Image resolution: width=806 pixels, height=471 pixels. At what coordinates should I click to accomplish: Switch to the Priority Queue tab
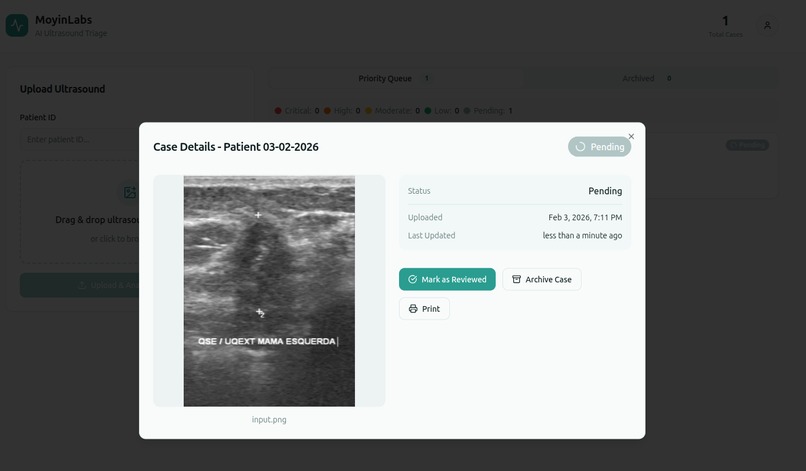point(395,79)
